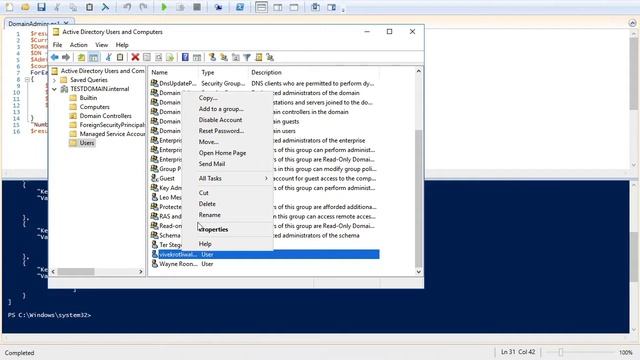Click the Copy icon in Active Directory toolbar

point(120,57)
